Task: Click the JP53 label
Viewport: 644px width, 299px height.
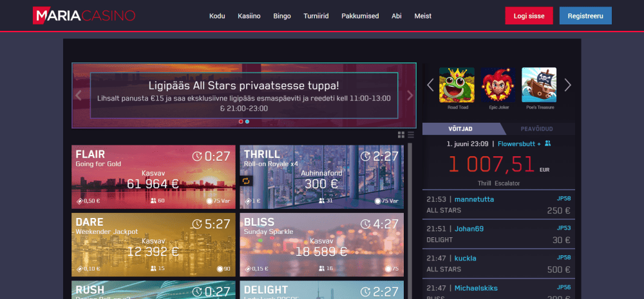Action: pos(563,228)
